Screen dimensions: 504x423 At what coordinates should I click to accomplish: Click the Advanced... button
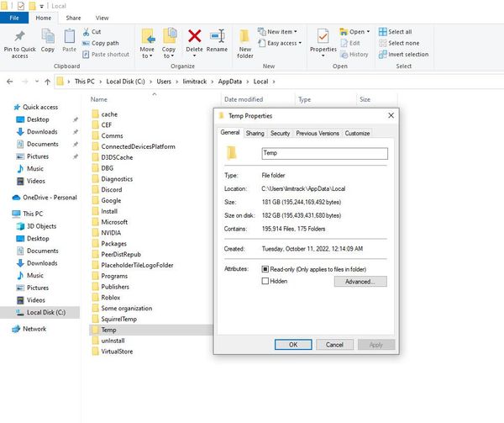pos(360,282)
